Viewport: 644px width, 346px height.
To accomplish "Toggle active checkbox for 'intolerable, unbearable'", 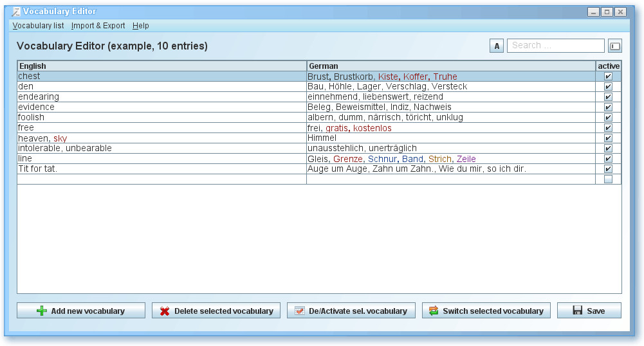I will click(x=608, y=148).
